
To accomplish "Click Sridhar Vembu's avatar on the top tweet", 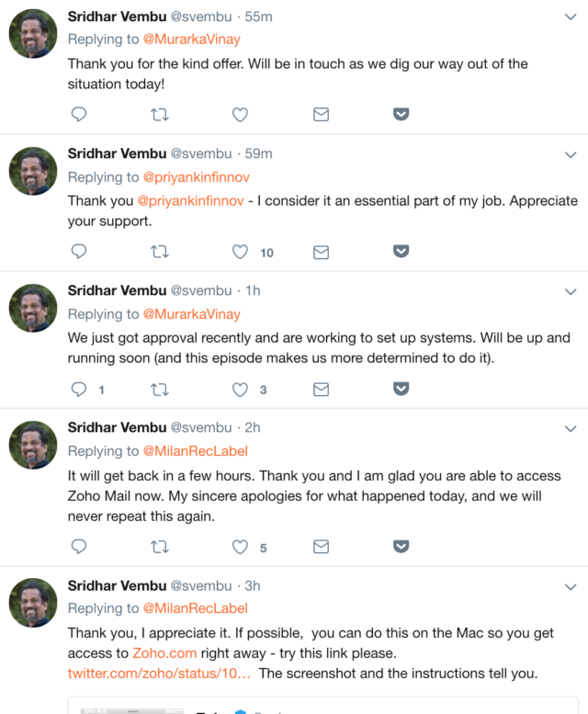I will pos(34,33).
